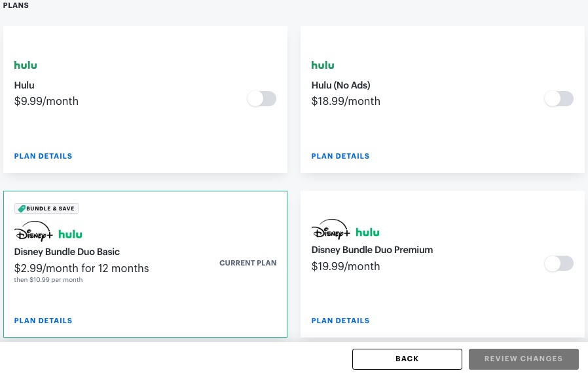The height and width of the screenshot is (373, 588).
Task: Click the Hulu logo in Hulu (No Ads) card
Action: tap(323, 65)
